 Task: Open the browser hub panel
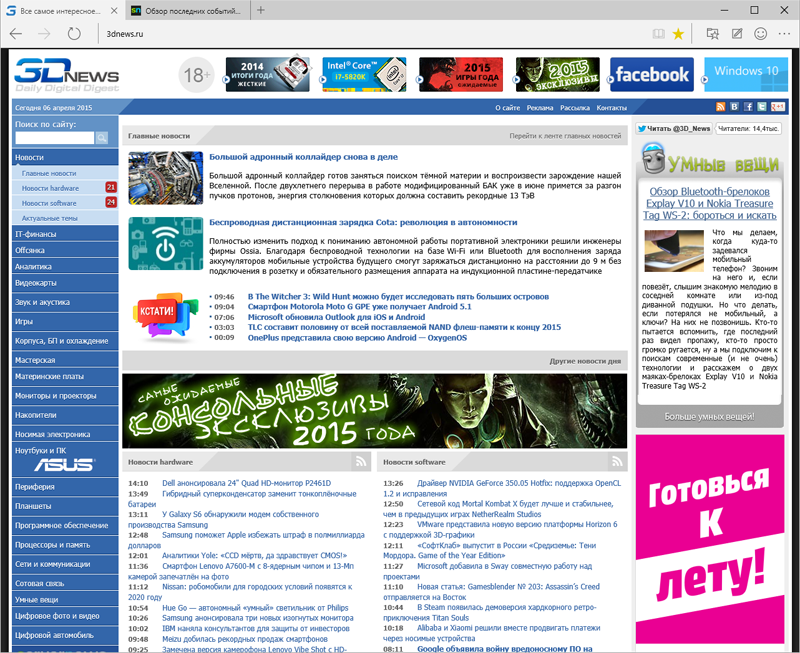tap(713, 34)
